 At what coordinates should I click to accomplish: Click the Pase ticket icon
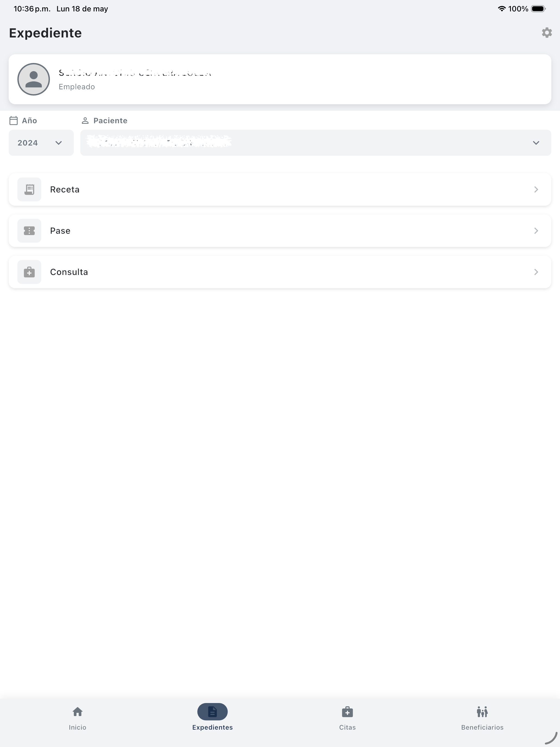tap(29, 231)
